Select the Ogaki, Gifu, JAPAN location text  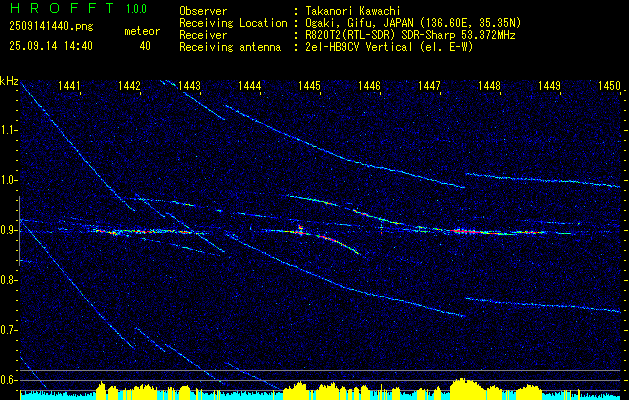[413, 23]
